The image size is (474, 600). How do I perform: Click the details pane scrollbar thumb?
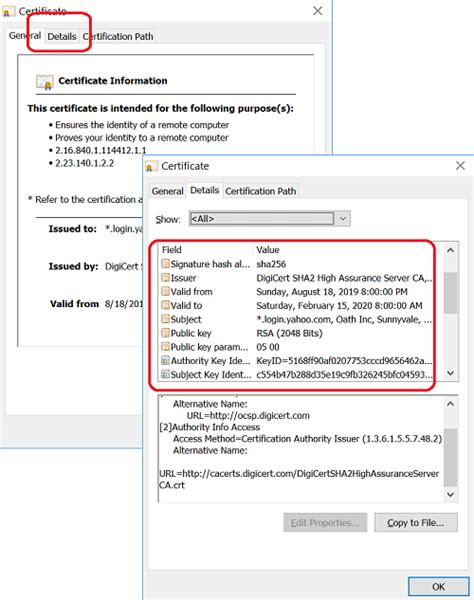(x=451, y=458)
